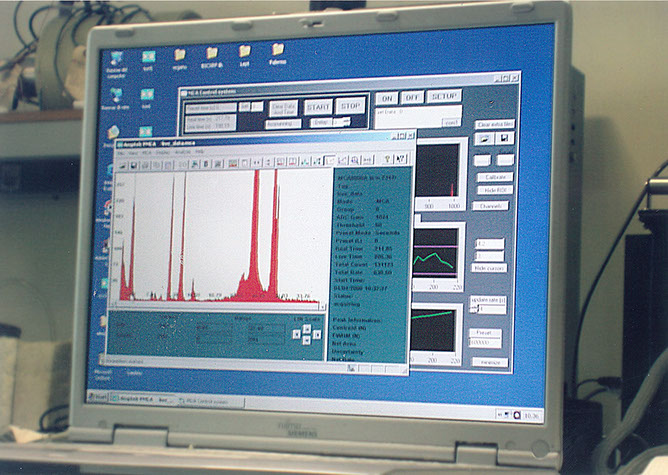Click the save disk icon in PMCA toolbar

[x=133, y=163]
